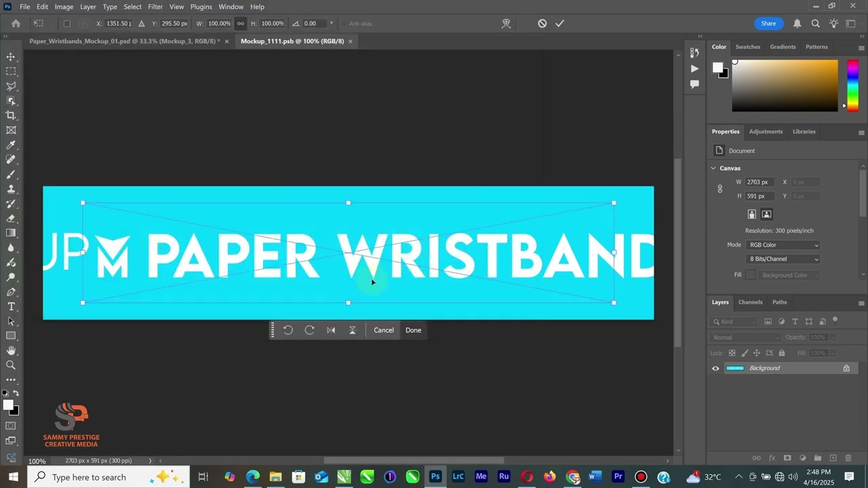
Task: Select the Frame tool
Action: point(11,130)
